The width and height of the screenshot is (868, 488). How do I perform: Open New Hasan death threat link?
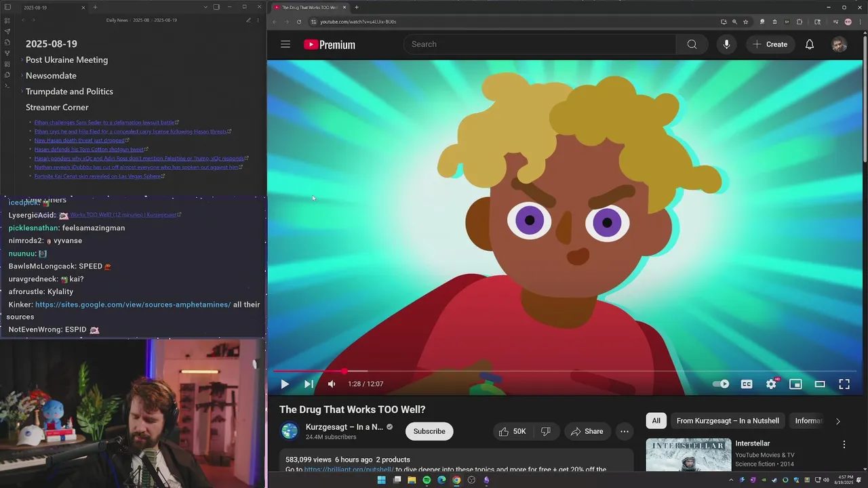click(79, 140)
